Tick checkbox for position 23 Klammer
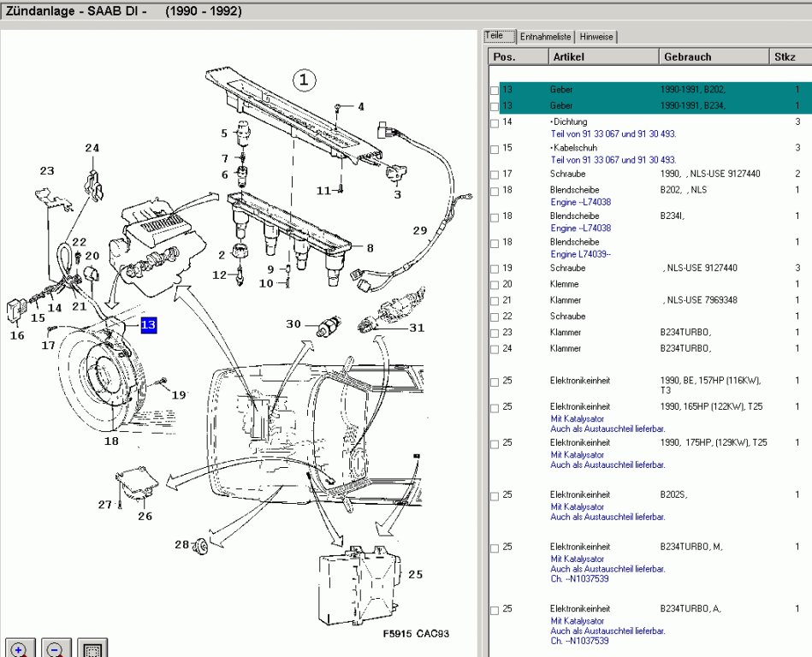The width and height of the screenshot is (812, 657). (x=495, y=333)
